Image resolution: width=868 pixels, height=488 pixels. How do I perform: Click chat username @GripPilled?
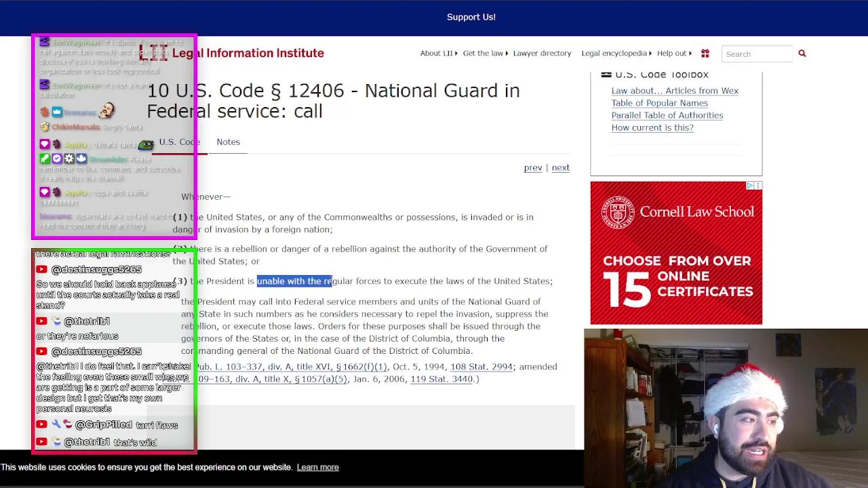pos(103,424)
